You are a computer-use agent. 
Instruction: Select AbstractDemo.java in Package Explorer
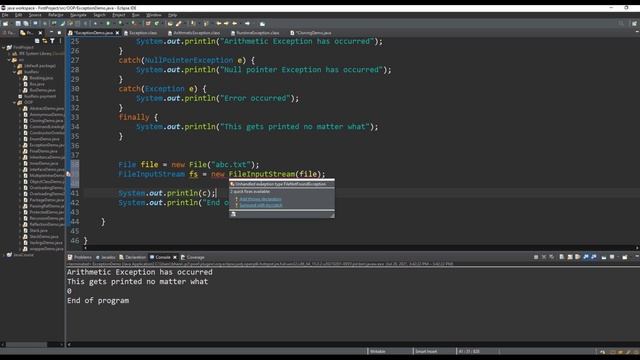47,109
